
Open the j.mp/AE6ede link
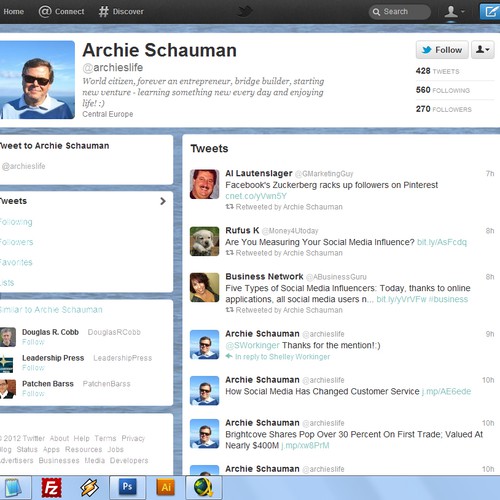click(x=446, y=391)
